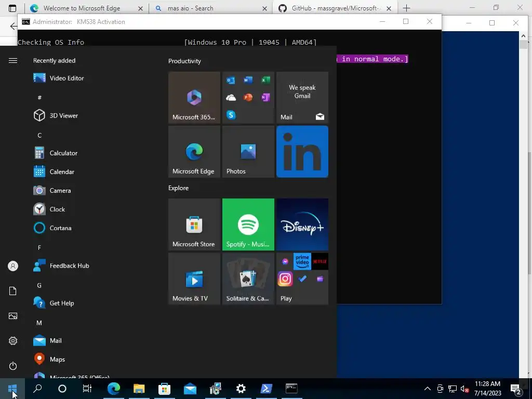Viewport: 532px width, 399px height.
Task: Open File Explorer from taskbar
Action: point(139,389)
